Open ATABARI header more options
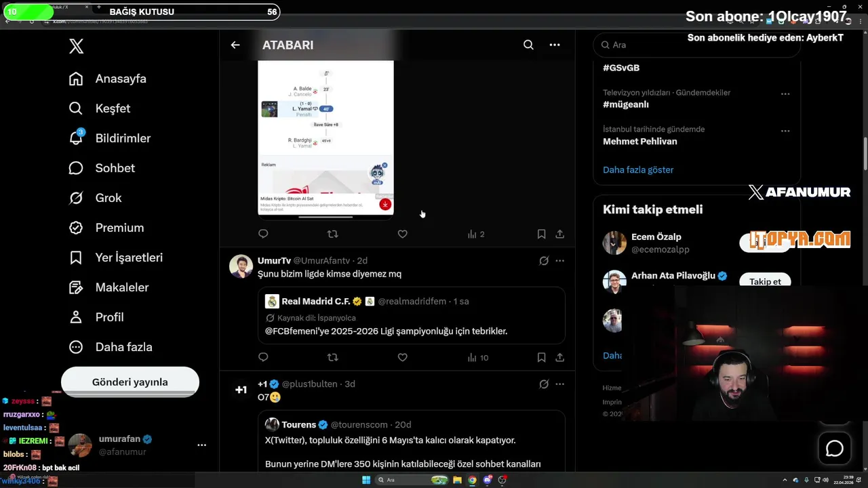 tap(555, 45)
